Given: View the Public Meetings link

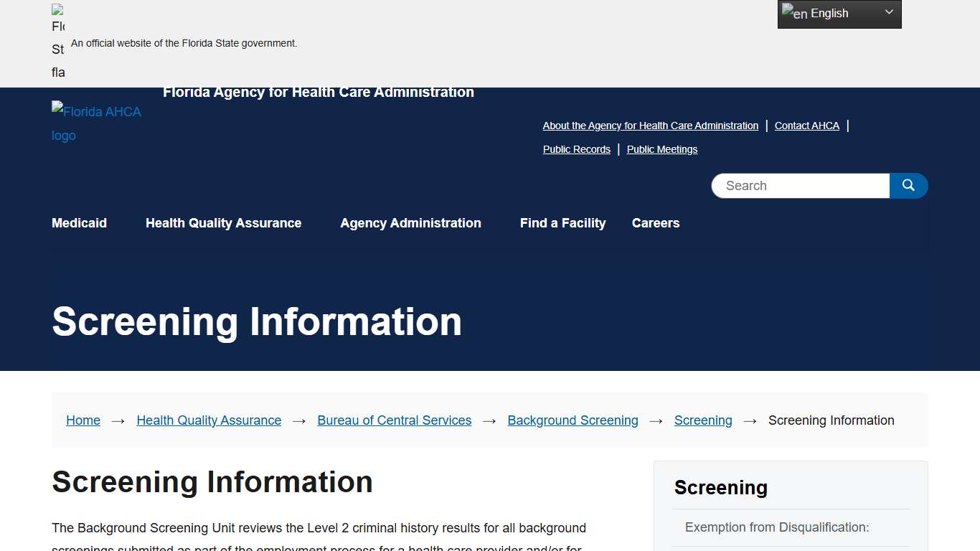Looking at the screenshot, I should tap(661, 149).
